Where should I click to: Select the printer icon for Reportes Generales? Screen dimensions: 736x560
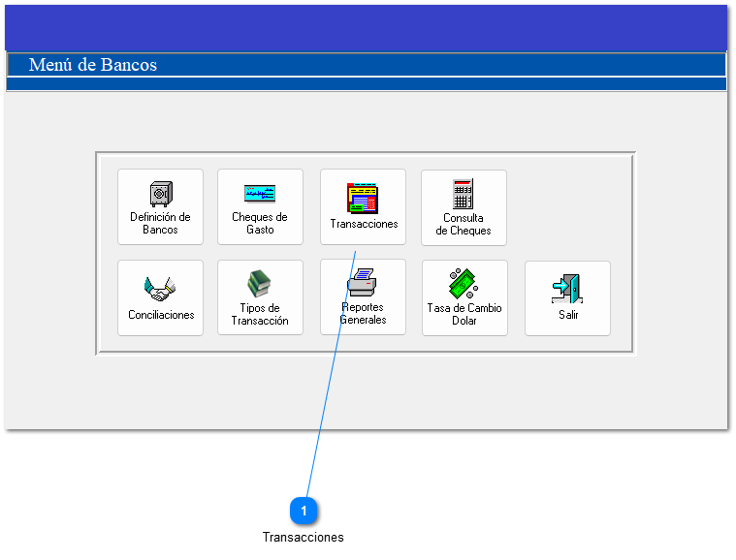(363, 284)
